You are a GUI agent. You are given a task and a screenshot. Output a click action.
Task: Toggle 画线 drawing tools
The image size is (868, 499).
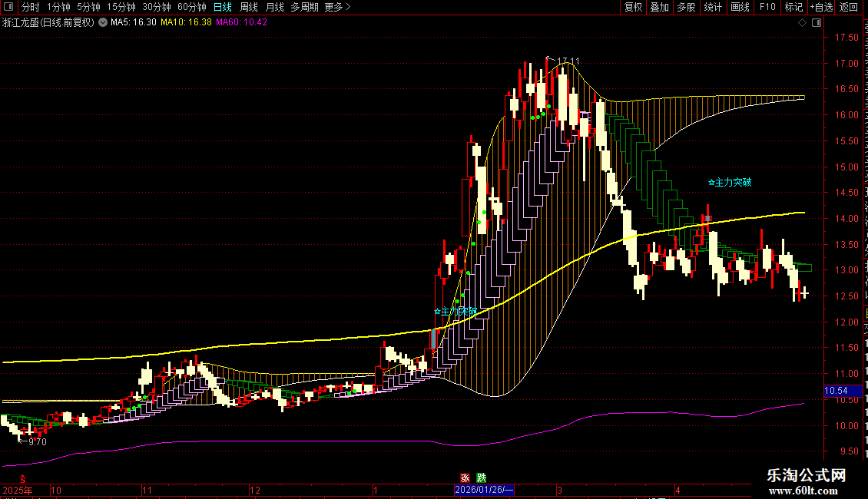tap(740, 7)
